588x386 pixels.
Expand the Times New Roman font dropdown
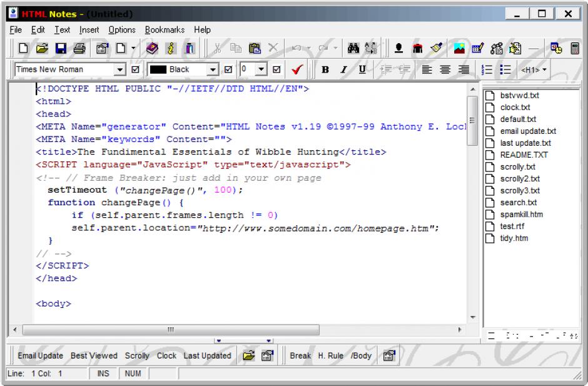point(119,69)
